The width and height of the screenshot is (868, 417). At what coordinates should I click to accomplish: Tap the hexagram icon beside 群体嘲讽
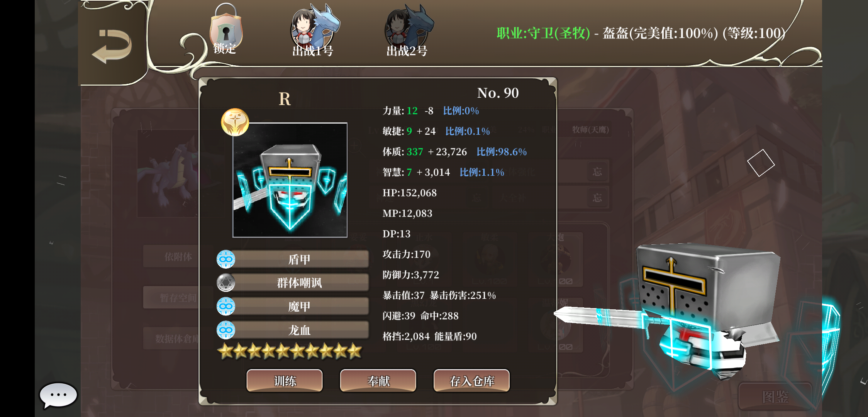pos(226,283)
